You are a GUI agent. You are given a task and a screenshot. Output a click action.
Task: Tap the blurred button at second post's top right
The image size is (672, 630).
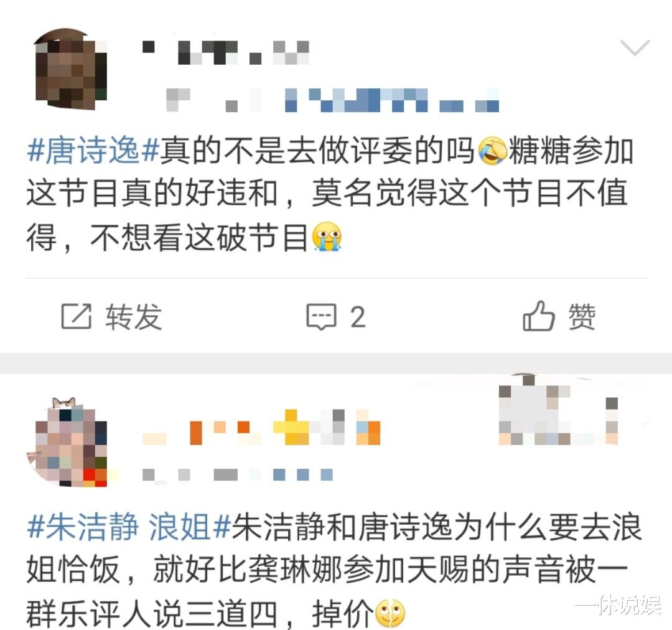[559, 410]
